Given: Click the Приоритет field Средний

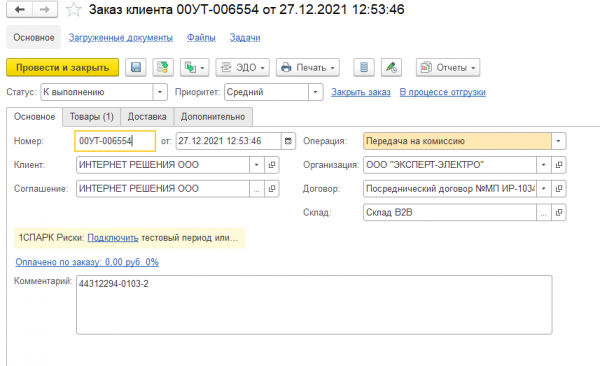Looking at the screenshot, I should click(x=266, y=92).
